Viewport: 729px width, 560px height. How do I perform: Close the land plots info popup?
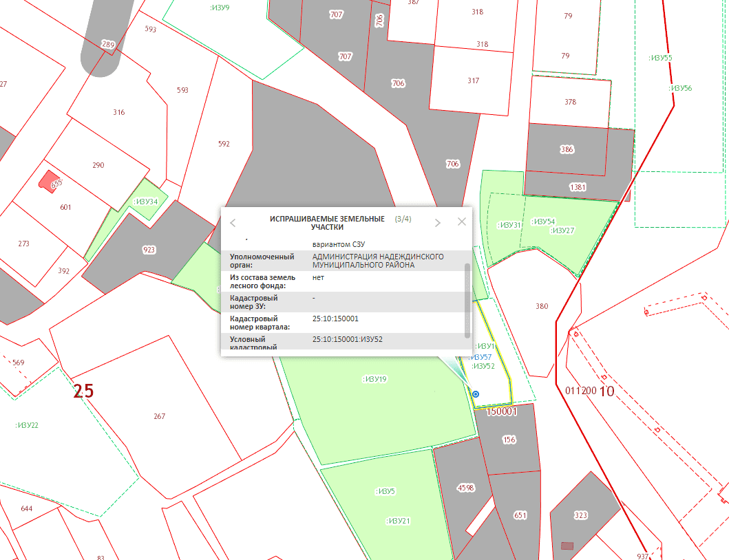pos(462,222)
